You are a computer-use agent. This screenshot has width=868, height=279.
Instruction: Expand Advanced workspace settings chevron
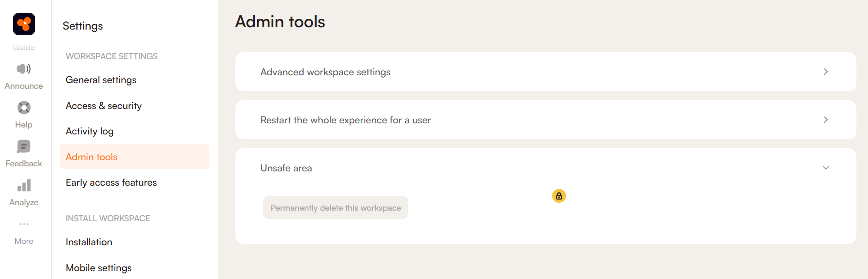pos(825,72)
